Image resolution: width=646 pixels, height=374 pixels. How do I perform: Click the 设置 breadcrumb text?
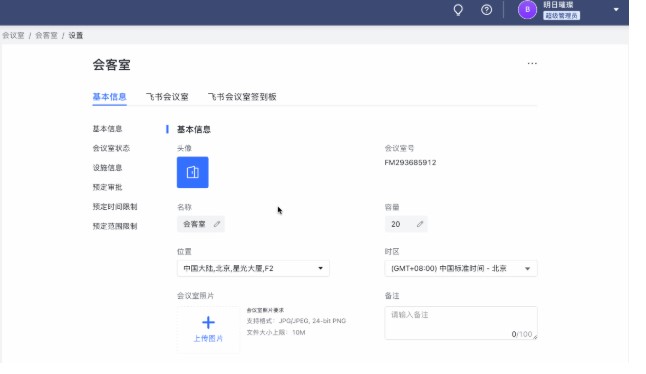click(75, 35)
